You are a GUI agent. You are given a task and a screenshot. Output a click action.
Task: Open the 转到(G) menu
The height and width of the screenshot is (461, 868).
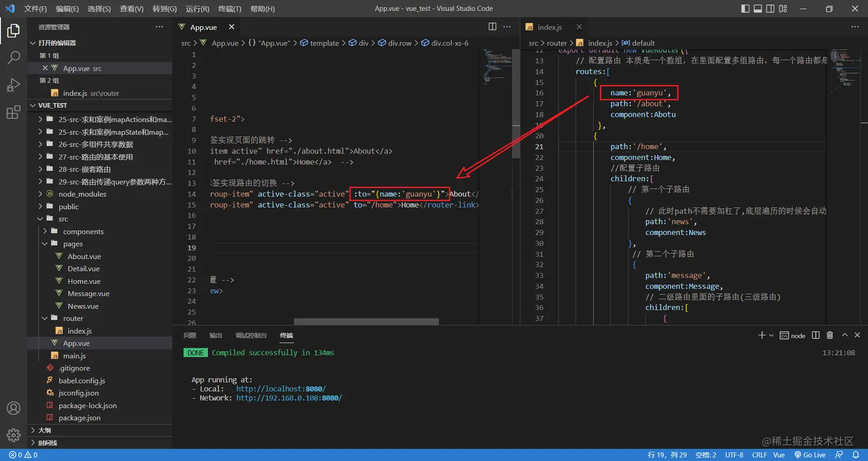165,9
